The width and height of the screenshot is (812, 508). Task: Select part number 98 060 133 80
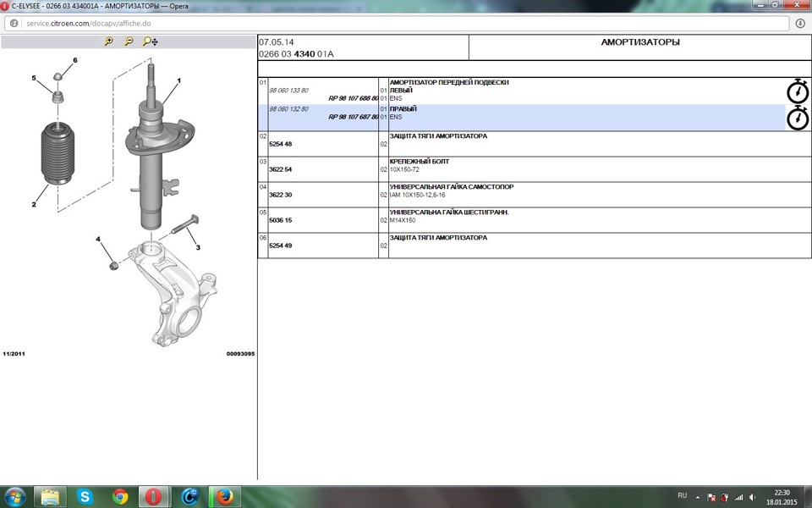pyautogui.click(x=288, y=91)
